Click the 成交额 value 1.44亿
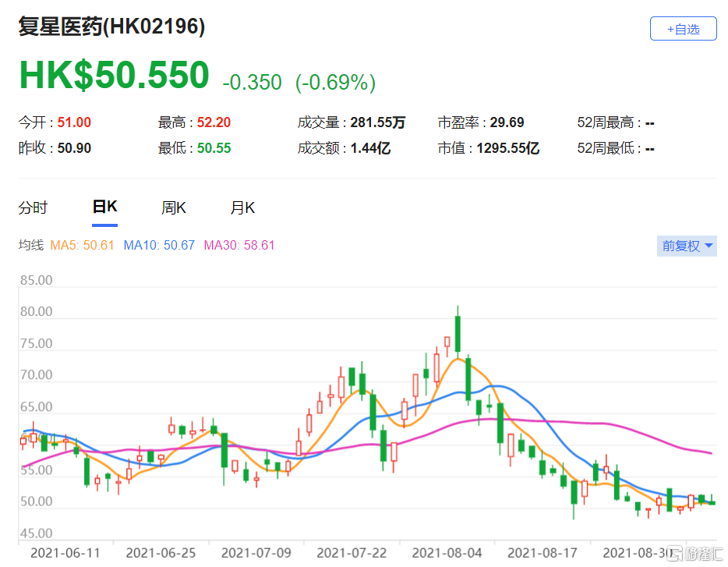Image resolution: width=728 pixels, height=567 pixels. [370, 147]
